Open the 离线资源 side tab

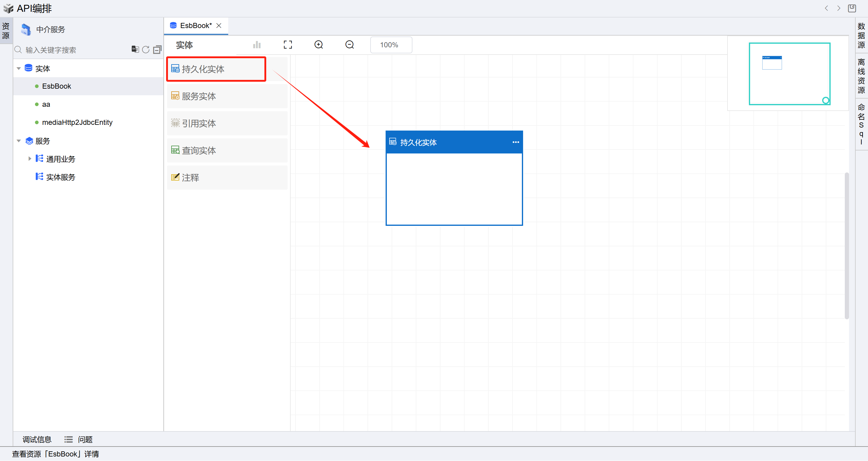pyautogui.click(x=861, y=76)
